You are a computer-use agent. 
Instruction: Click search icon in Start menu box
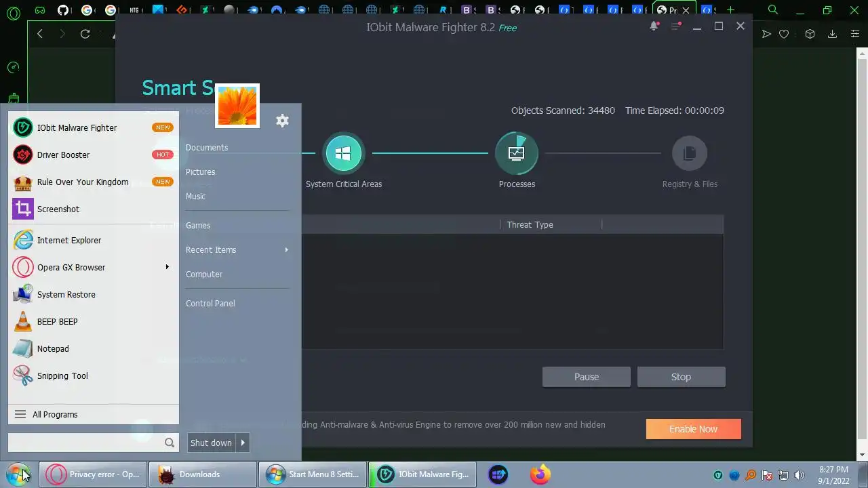tap(170, 443)
